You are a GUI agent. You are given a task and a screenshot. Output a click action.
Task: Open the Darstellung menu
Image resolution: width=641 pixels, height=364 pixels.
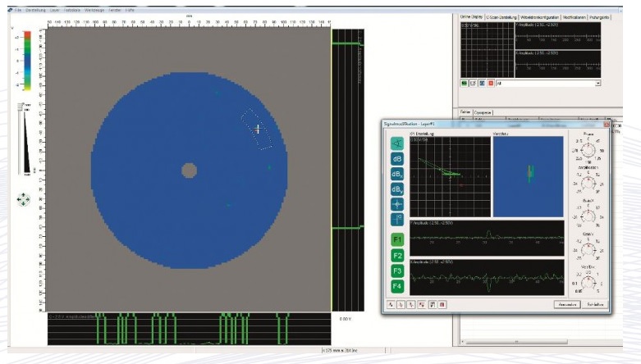click(x=35, y=10)
